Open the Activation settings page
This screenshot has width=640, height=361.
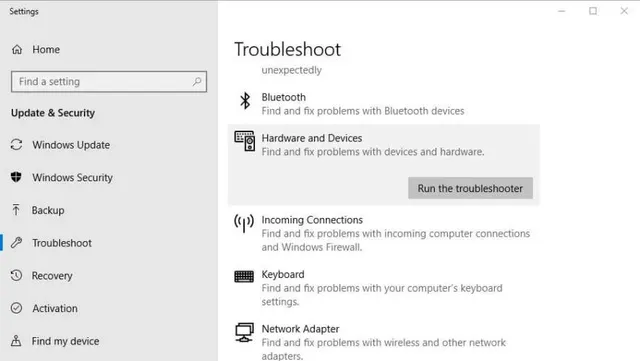point(55,308)
